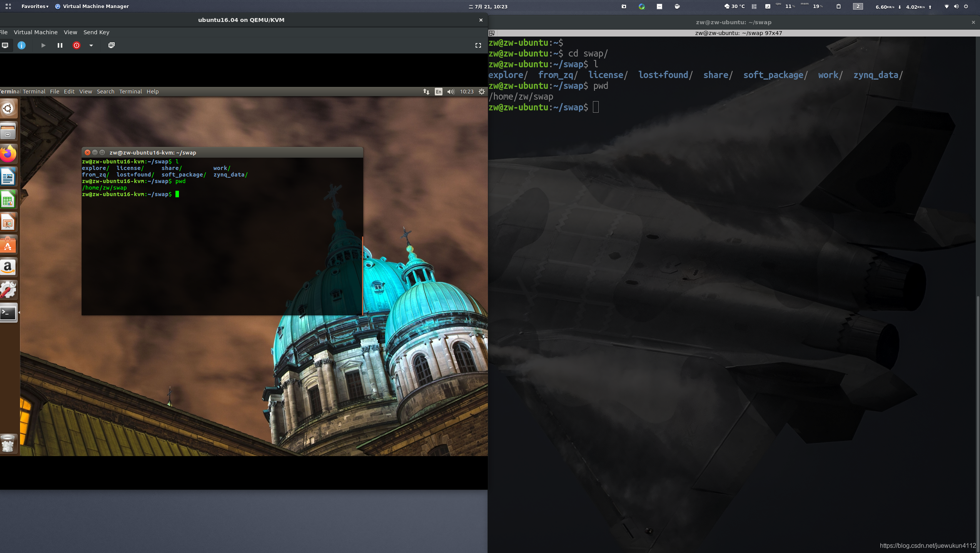Image resolution: width=980 pixels, height=553 pixels.
Task: Launch LibreOffice Impress from launcher
Action: point(8,222)
